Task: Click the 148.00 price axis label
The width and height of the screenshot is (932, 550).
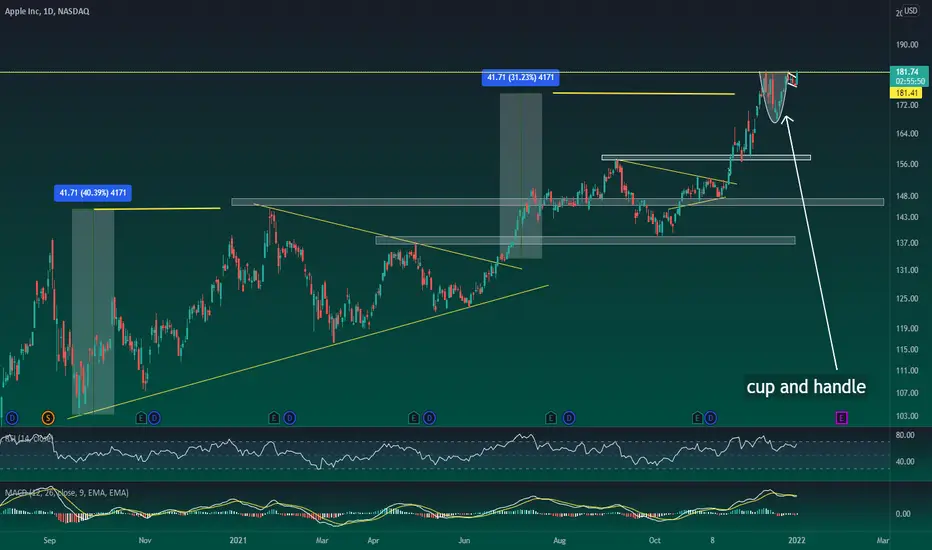Action: (x=907, y=196)
